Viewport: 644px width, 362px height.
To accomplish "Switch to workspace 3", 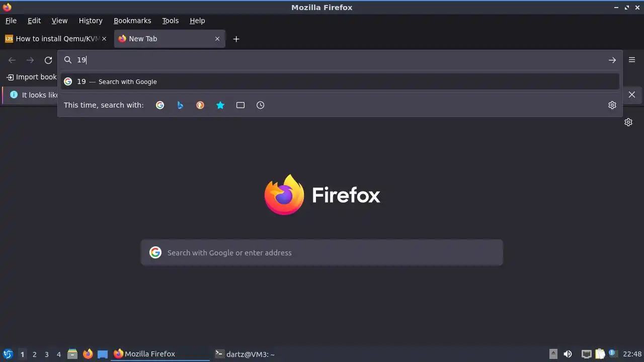I will (x=47, y=354).
